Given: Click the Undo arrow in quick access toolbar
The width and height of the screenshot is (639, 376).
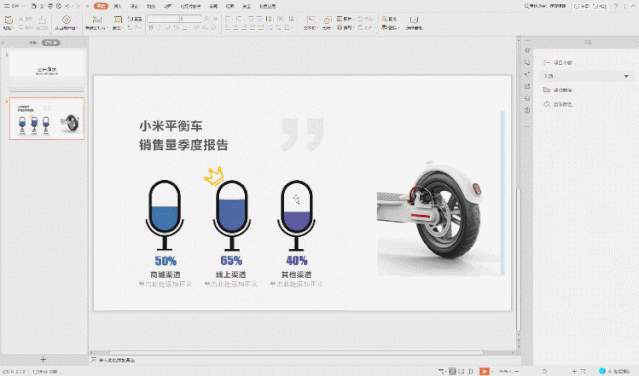Looking at the screenshot, I should (68, 6).
